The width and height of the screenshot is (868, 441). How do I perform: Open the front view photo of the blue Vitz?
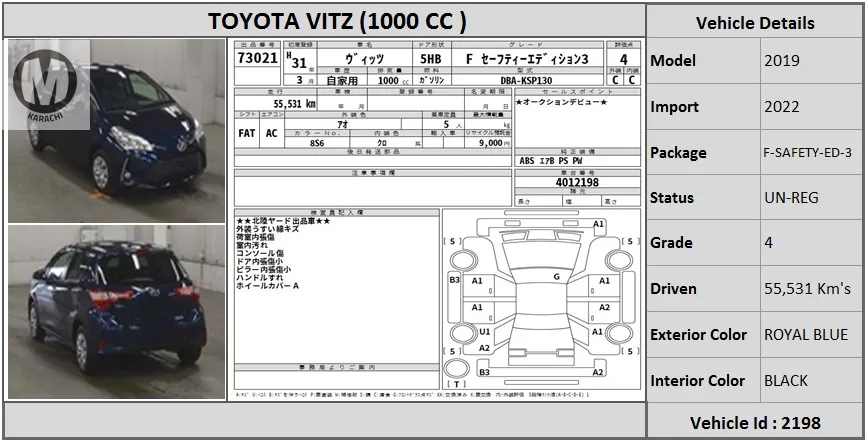116,131
